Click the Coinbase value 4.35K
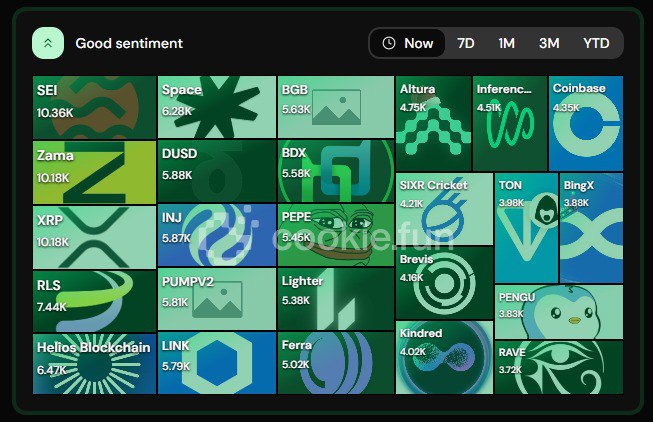The image size is (653, 422). click(x=566, y=107)
